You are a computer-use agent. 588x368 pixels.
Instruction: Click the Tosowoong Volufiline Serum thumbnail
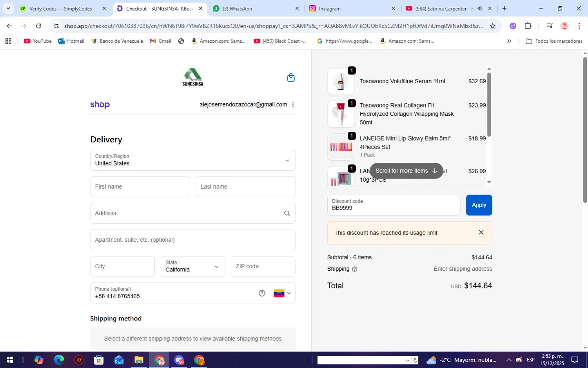pyautogui.click(x=341, y=82)
